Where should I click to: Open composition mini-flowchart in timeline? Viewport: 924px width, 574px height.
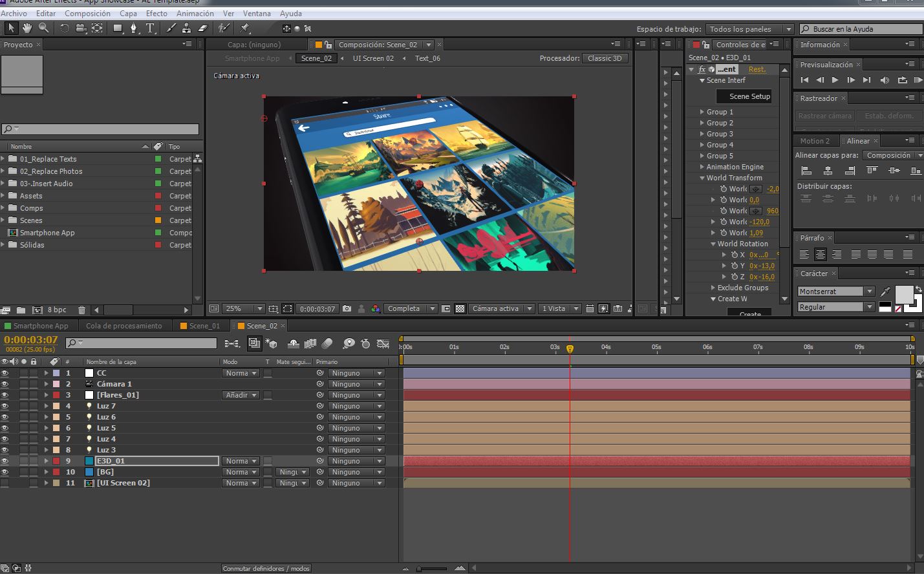click(x=231, y=343)
